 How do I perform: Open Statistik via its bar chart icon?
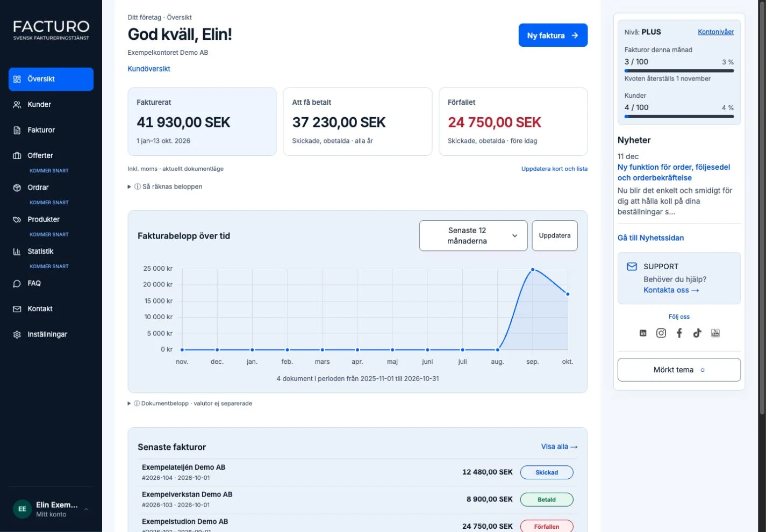point(17,251)
